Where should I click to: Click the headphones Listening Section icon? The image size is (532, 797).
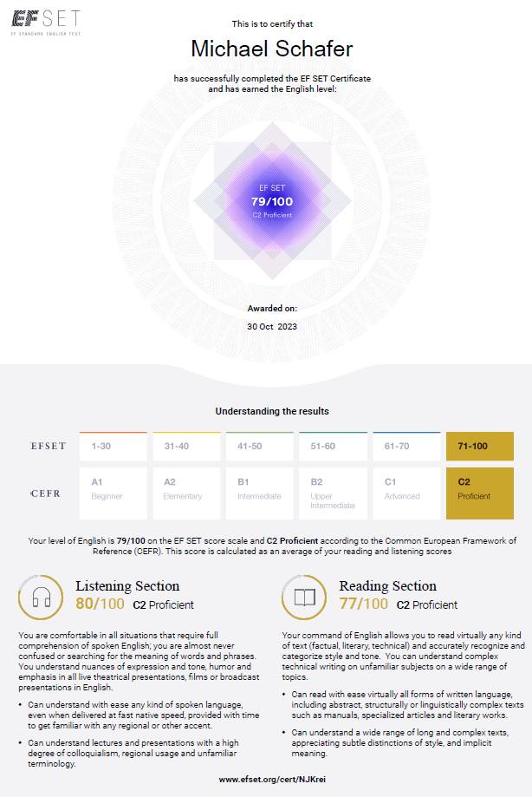[41, 598]
